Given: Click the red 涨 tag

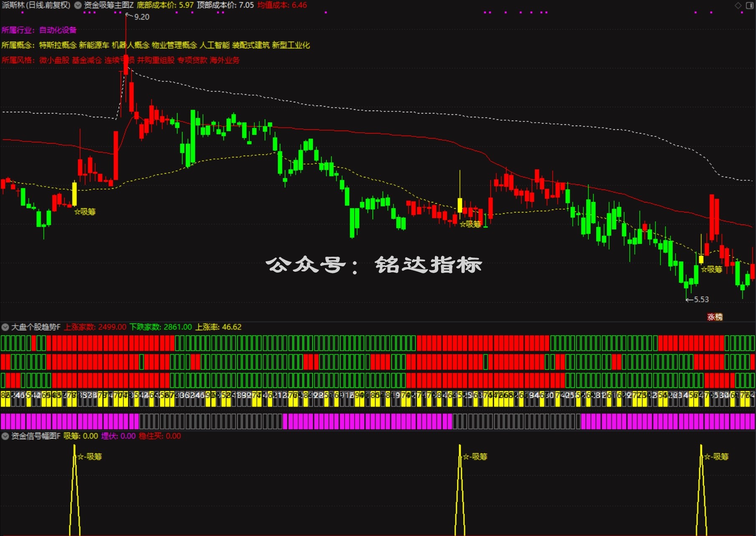Looking at the screenshot, I should (711, 317).
